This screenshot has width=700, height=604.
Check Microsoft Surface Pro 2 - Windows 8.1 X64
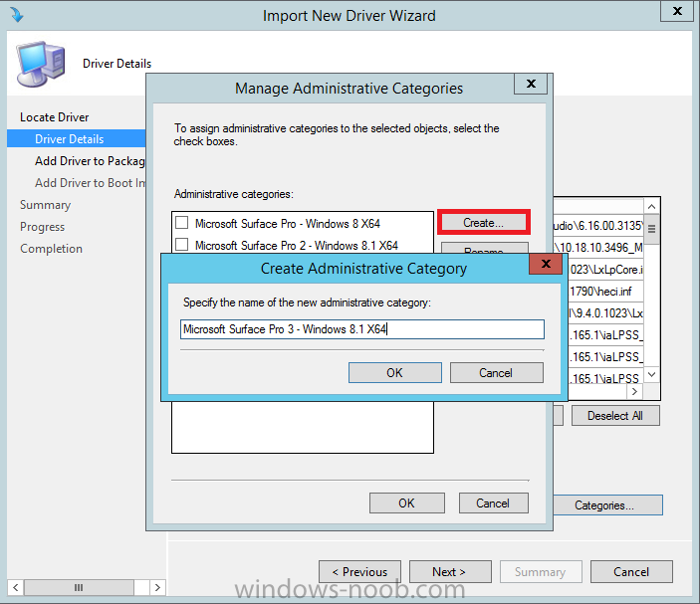click(181, 245)
